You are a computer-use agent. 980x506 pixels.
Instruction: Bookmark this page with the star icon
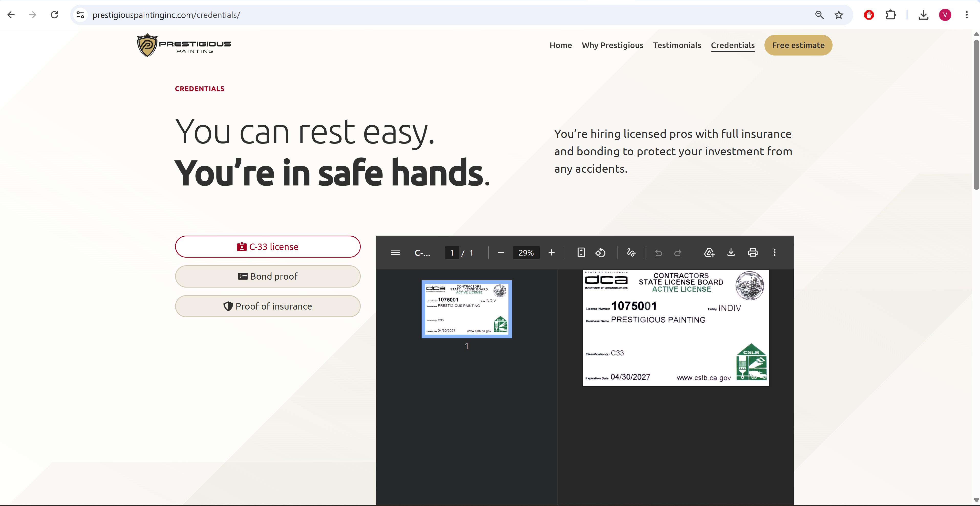click(x=839, y=15)
